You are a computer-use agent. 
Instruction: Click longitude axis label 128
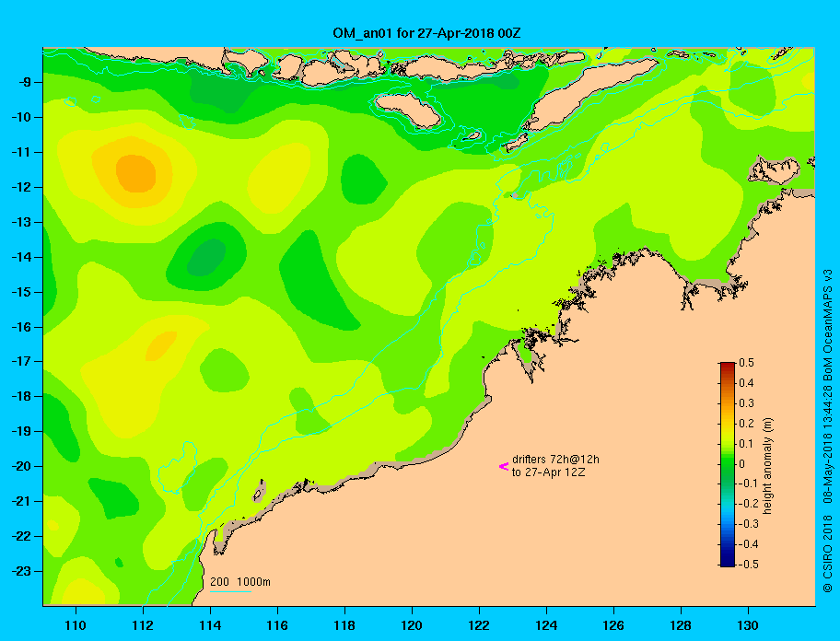pyautogui.click(x=681, y=625)
